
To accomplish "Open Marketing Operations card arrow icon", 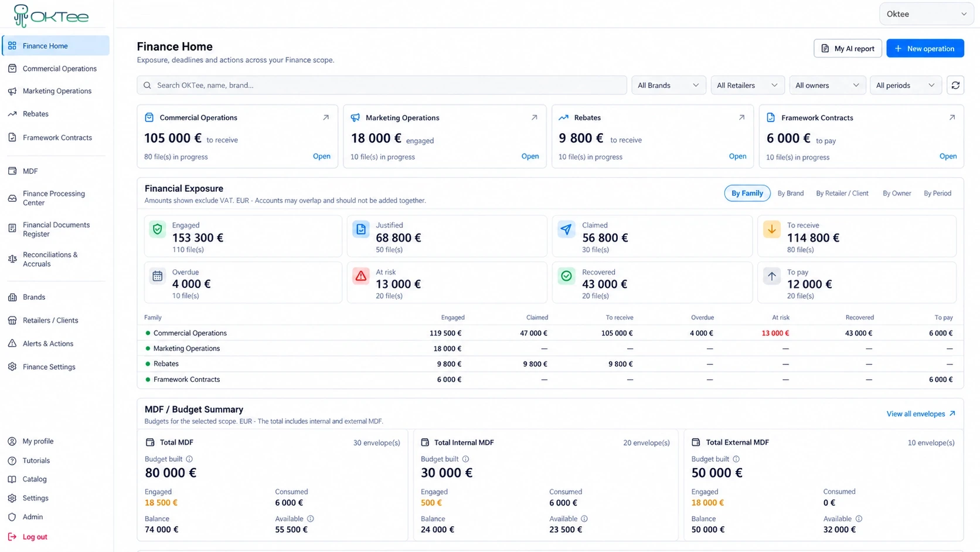I will tap(534, 117).
